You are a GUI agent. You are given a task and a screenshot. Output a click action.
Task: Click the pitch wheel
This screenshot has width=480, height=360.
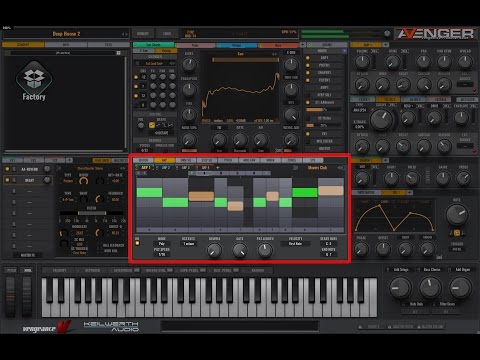[11, 296]
